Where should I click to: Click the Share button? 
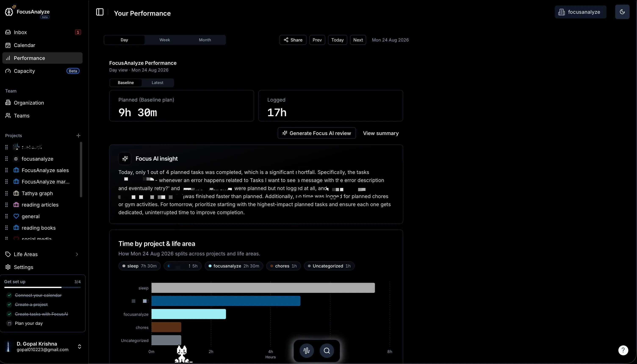pyautogui.click(x=293, y=40)
